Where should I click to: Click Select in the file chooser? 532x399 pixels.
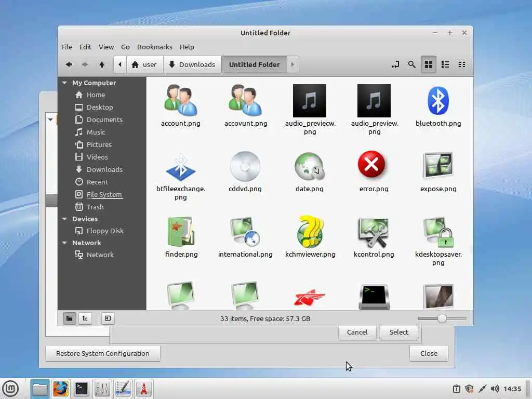pyautogui.click(x=399, y=332)
